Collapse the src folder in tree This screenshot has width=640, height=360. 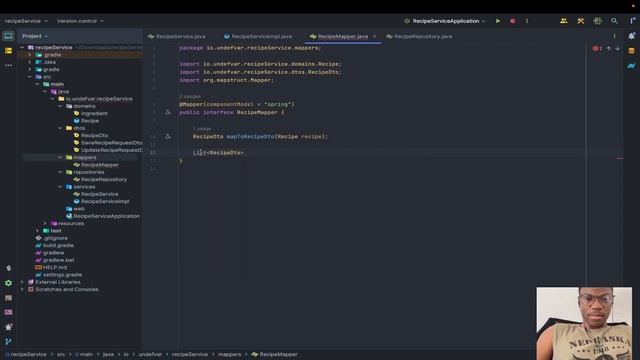point(30,77)
